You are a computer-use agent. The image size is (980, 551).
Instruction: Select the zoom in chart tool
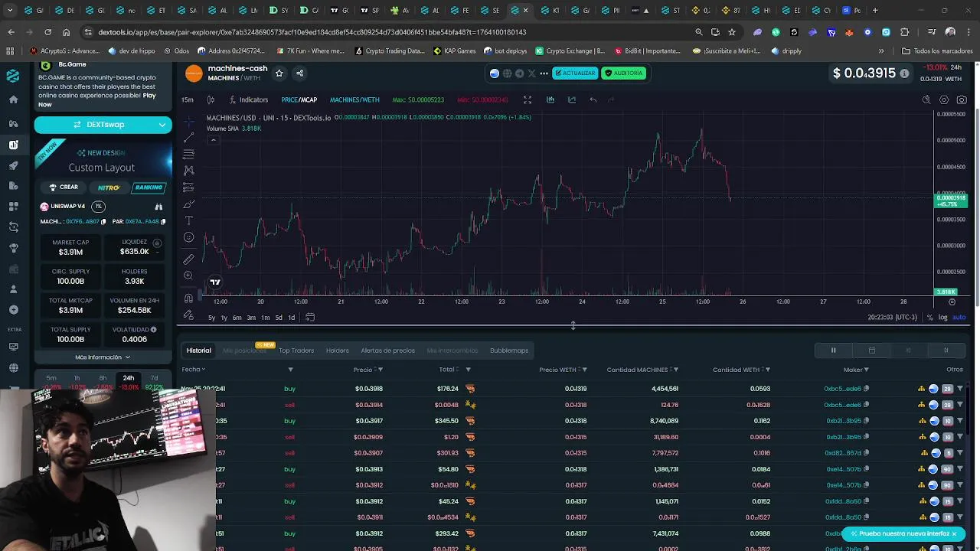[x=189, y=275]
